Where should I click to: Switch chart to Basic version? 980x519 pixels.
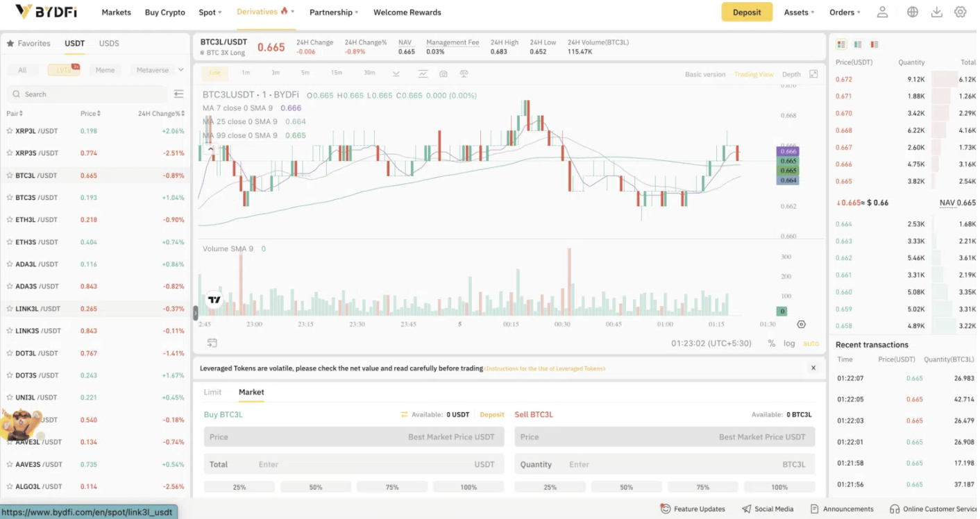705,74
